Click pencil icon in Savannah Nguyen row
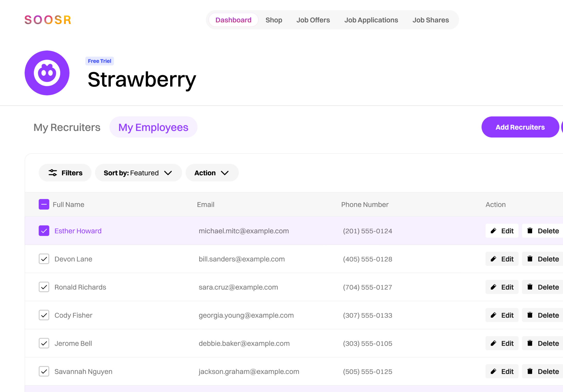This screenshot has height=392, width=563. tap(493, 371)
